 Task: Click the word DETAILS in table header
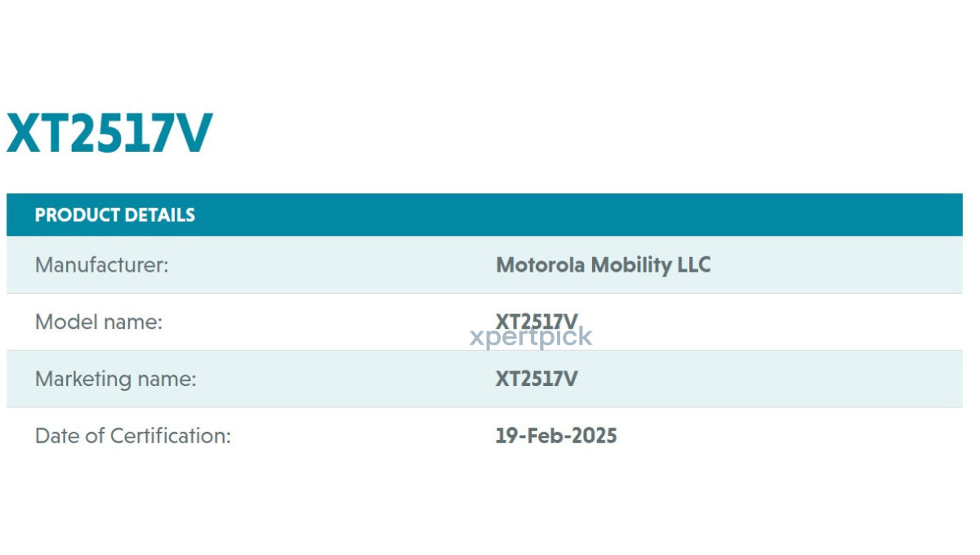159,215
